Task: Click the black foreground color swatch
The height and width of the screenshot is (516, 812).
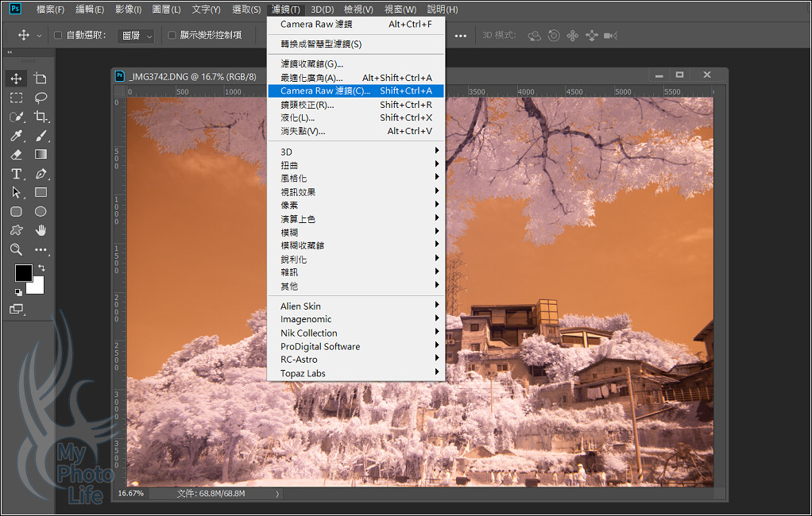Action: pos(22,273)
